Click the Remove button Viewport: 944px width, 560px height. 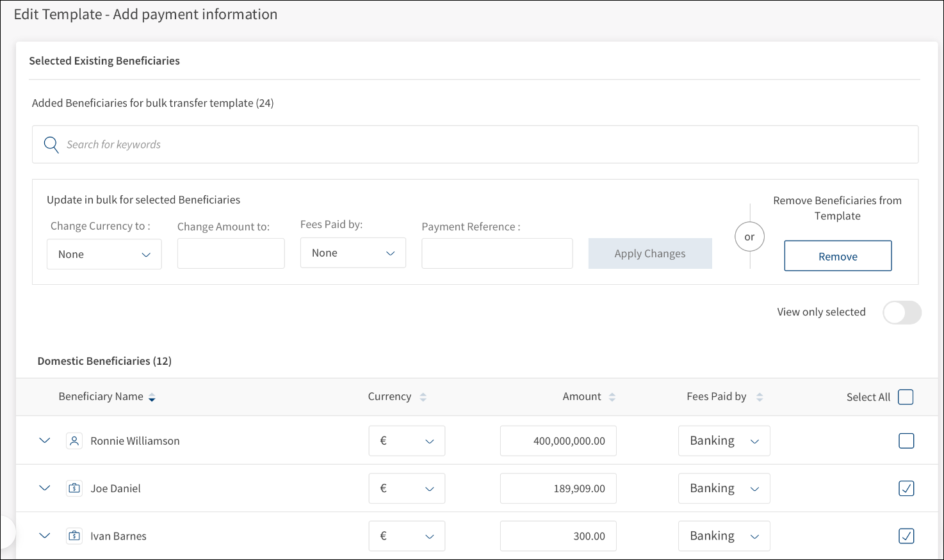tap(837, 257)
